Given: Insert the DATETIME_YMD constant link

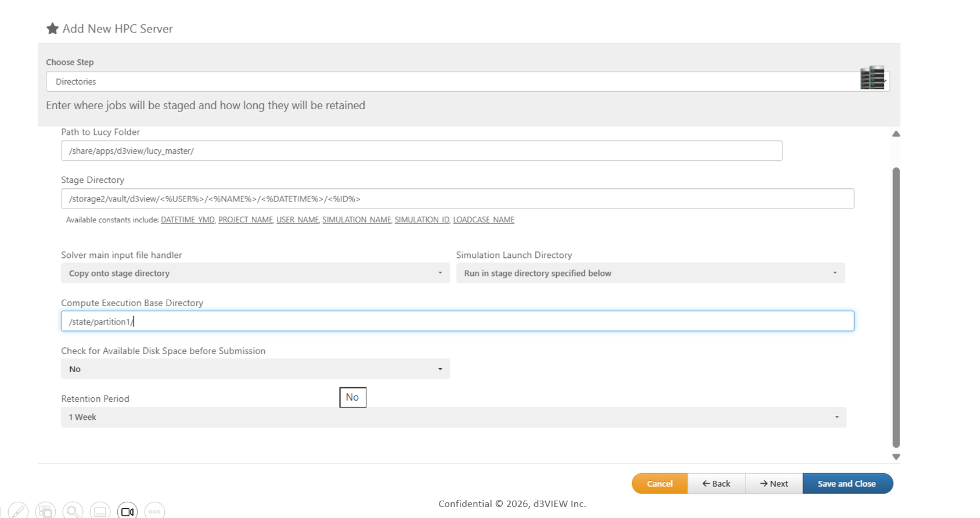Looking at the screenshot, I should (x=188, y=220).
